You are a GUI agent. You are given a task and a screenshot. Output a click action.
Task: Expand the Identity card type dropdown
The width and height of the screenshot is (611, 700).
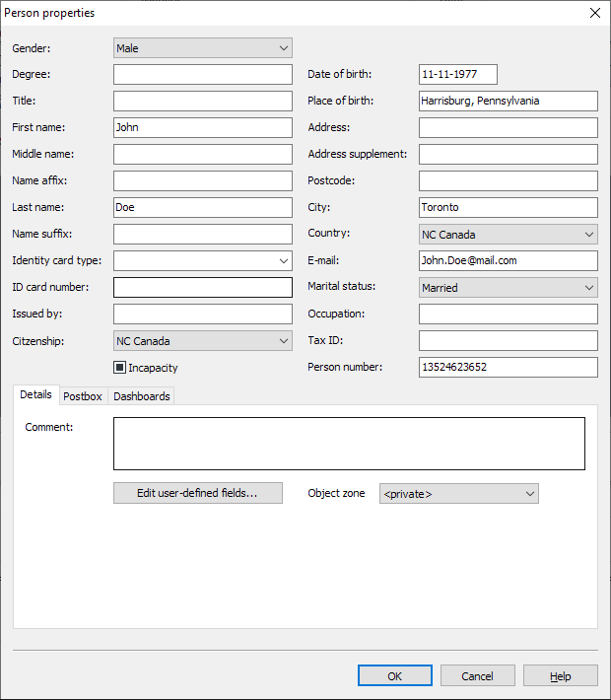coord(203,260)
